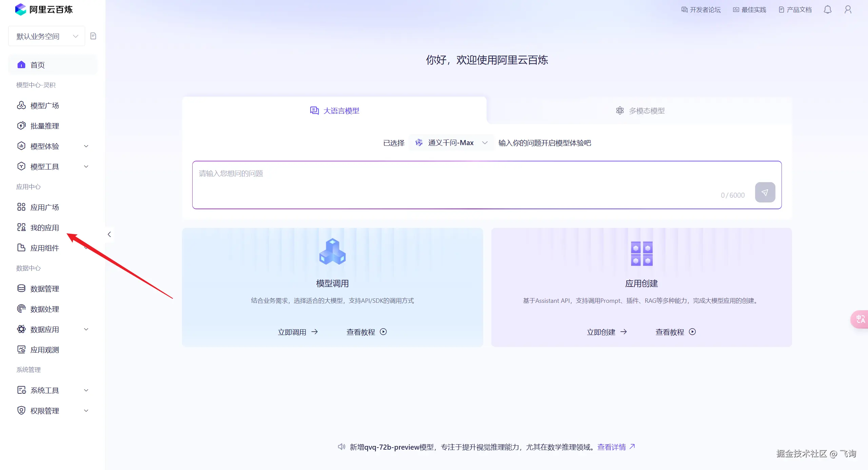Click the translate floating icon at right edge
The height and width of the screenshot is (470, 868).
(860, 319)
